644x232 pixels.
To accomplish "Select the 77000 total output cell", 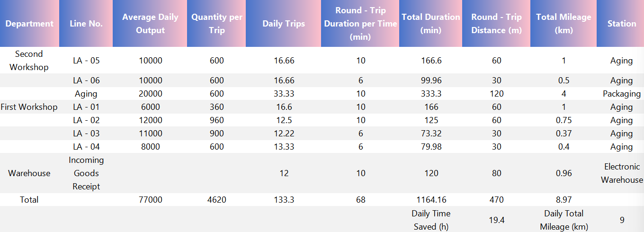I will 150,200.
